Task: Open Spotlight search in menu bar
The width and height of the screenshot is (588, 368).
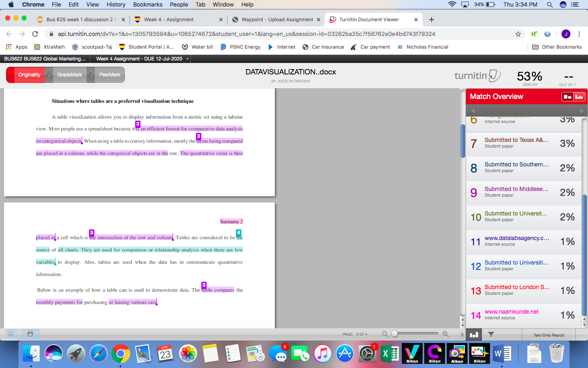Action: pos(550,4)
